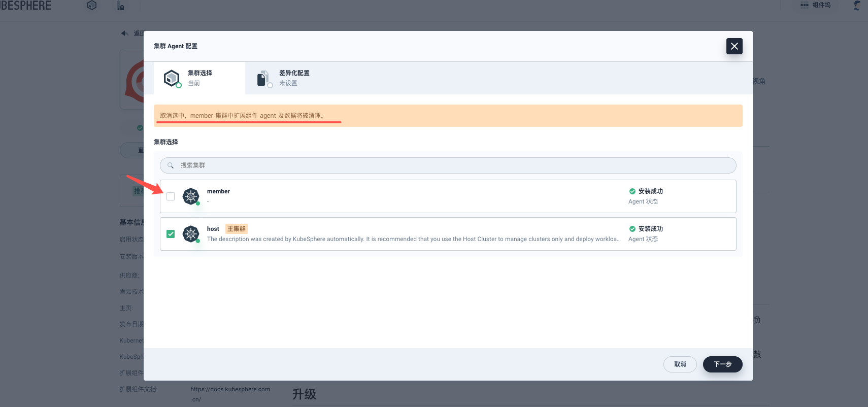The width and height of the screenshot is (868, 407).
Task: Click host's green install success icon
Action: pyautogui.click(x=632, y=229)
